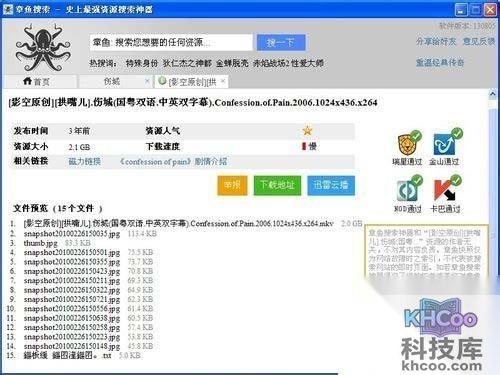Click the Rising antivirus lion shield icon
500x375 pixels.
click(x=407, y=144)
